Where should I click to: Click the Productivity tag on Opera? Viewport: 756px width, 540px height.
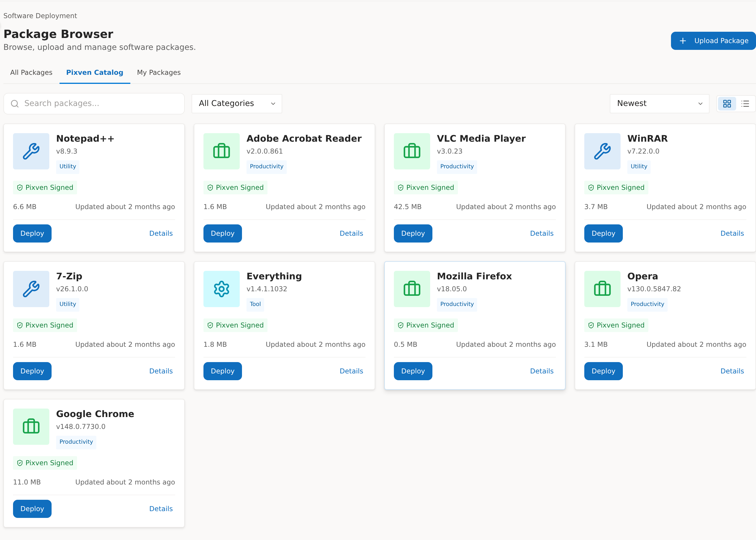pyautogui.click(x=647, y=304)
